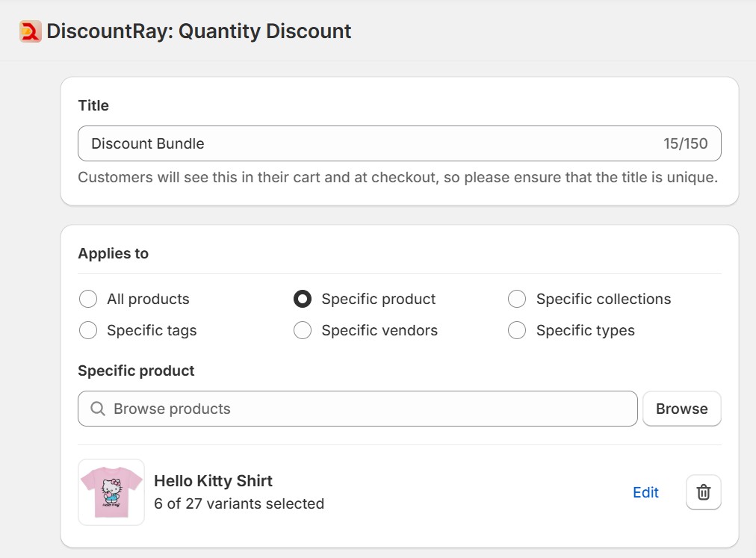Click the magnifier icon in product search

click(97, 409)
